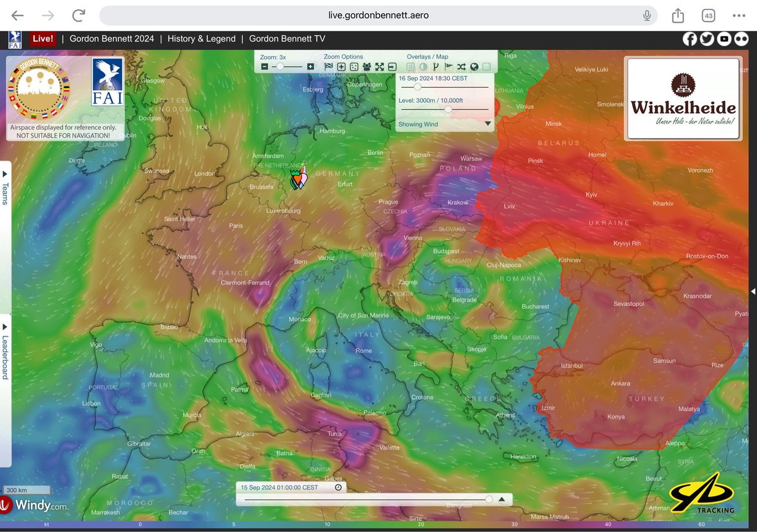
Task: Adjust the 16 Sep 2024 18:30 forecast slider
Action: coord(445,87)
